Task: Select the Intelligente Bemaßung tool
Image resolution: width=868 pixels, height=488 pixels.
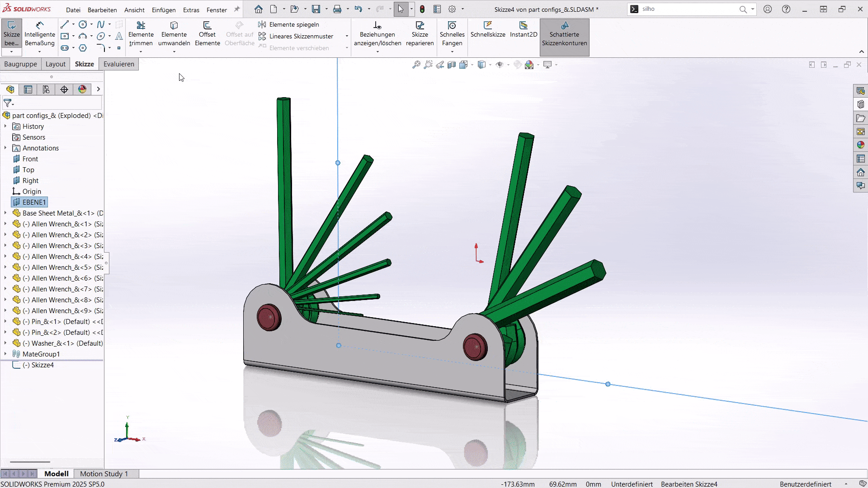Action: coord(40,34)
